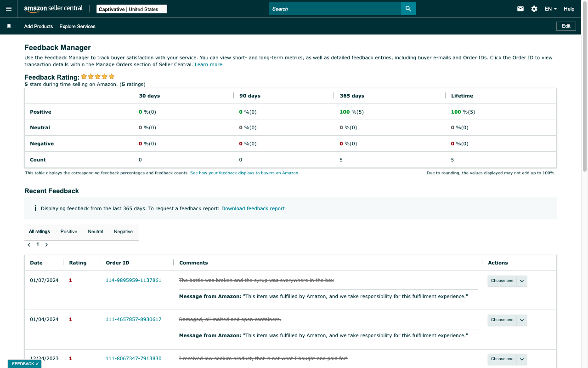Screen dimensions: 588x368
Task: Click the 30 days column header
Action: pos(149,96)
